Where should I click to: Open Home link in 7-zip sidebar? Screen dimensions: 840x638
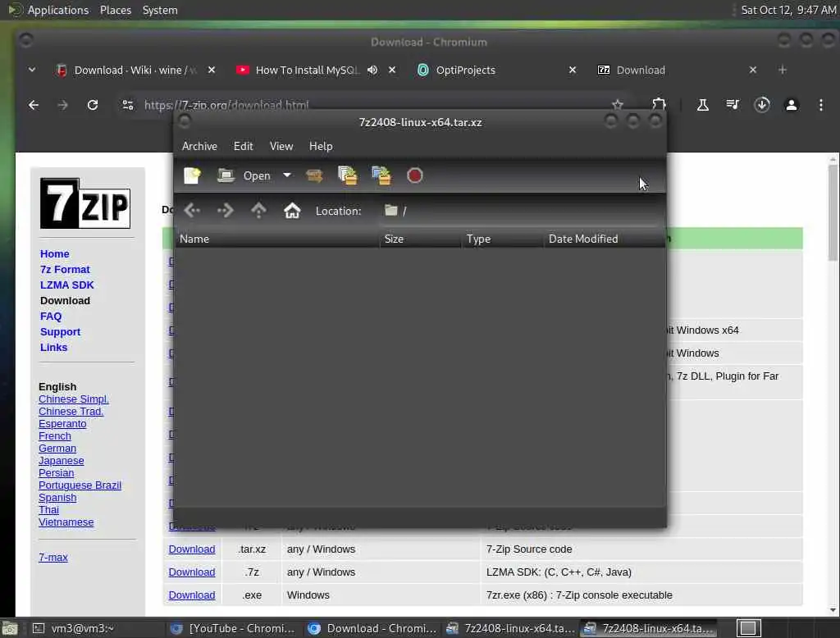[x=55, y=254]
